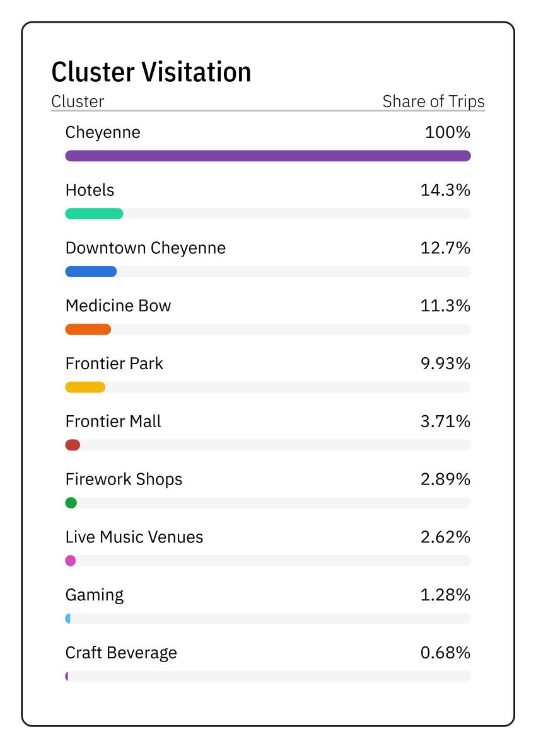Click the orange Medicine Bow bar
536x756 pixels.
88,329
